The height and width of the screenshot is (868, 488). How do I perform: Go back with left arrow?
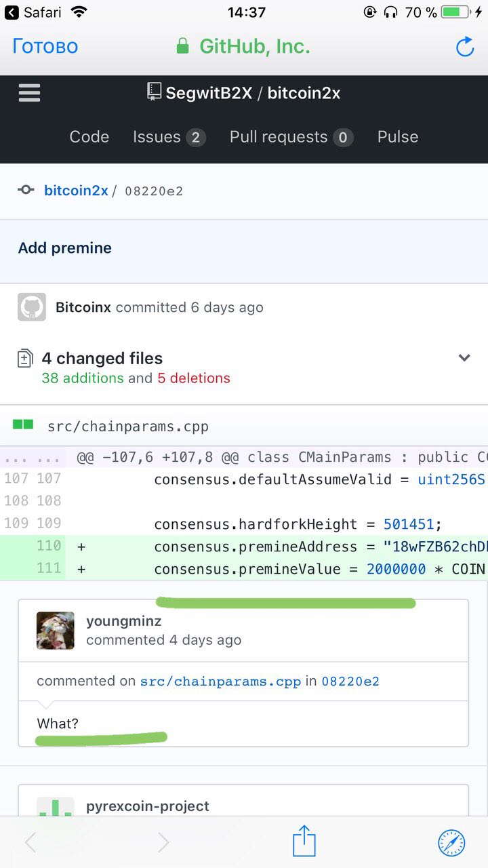30,842
